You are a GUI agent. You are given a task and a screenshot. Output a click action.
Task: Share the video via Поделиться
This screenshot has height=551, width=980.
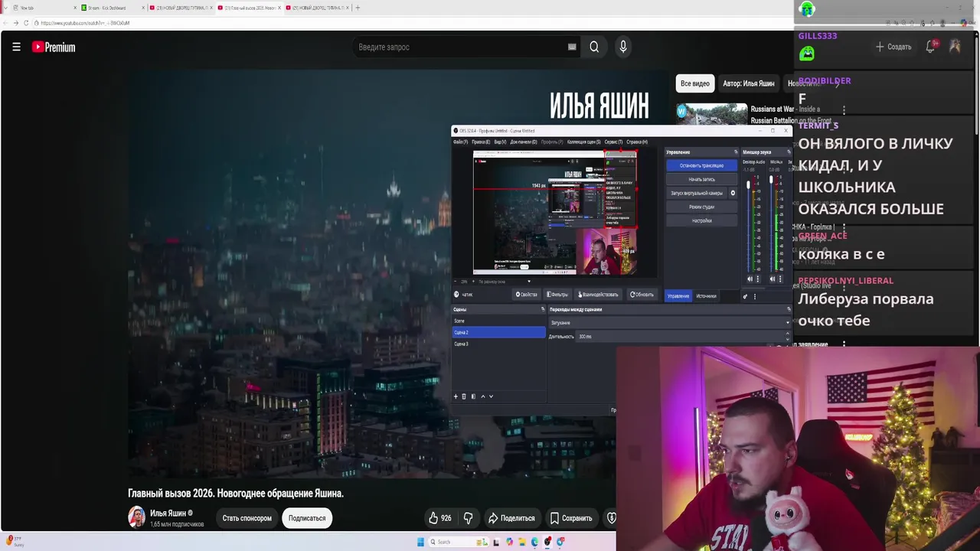(x=511, y=518)
